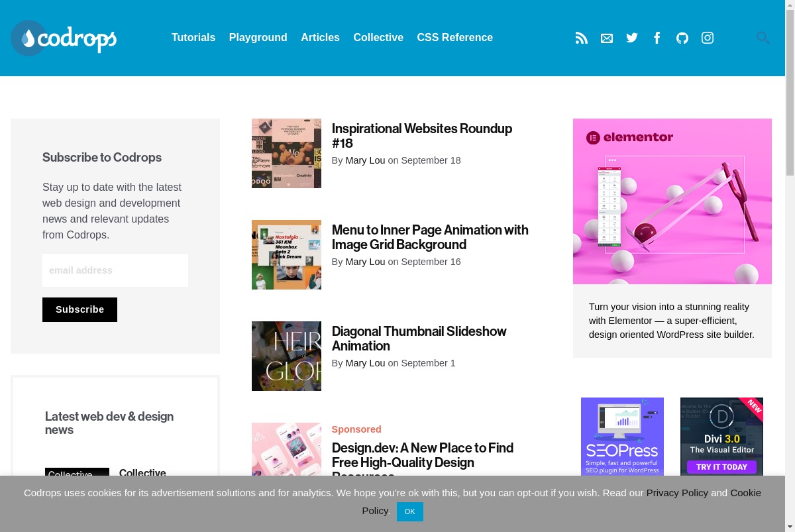Open Inspirational Websites Roundup #18 article
This screenshot has height=532, width=795.
pos(422,136)
